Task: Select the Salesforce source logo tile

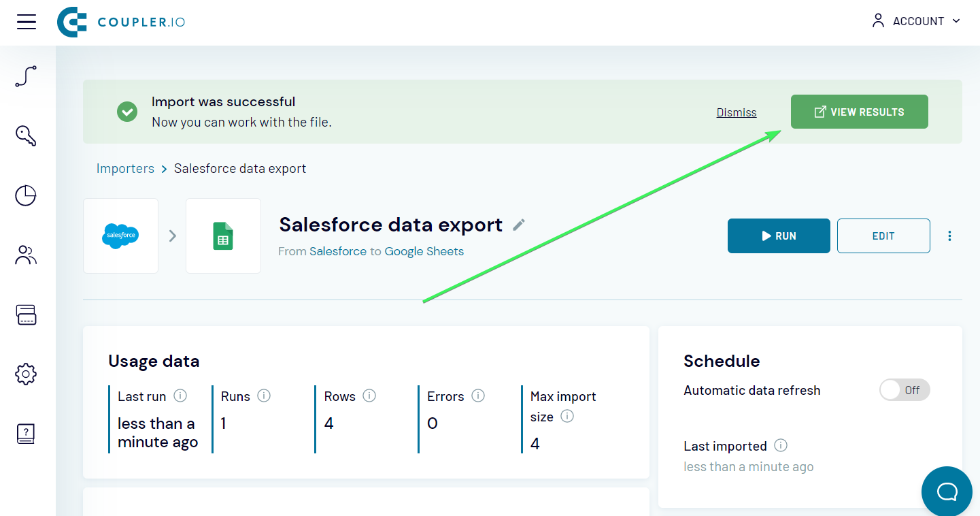Action: tap(120, 236)
